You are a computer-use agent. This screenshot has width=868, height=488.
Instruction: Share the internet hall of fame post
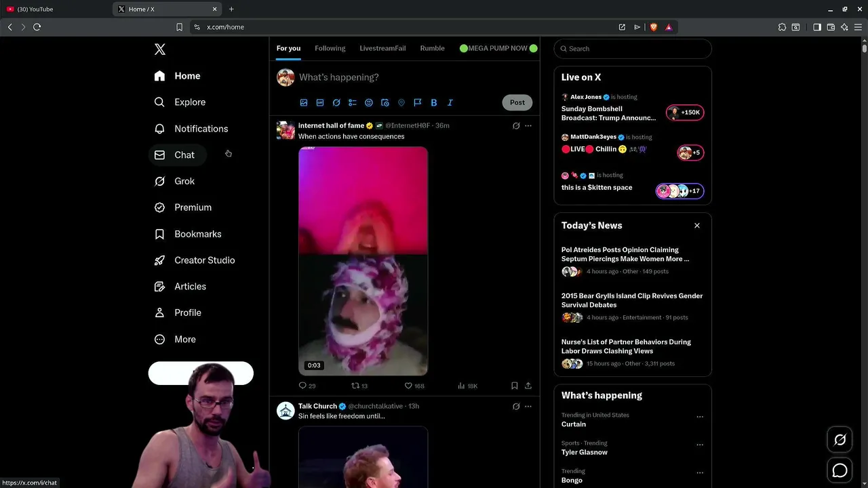coord(528,386)
